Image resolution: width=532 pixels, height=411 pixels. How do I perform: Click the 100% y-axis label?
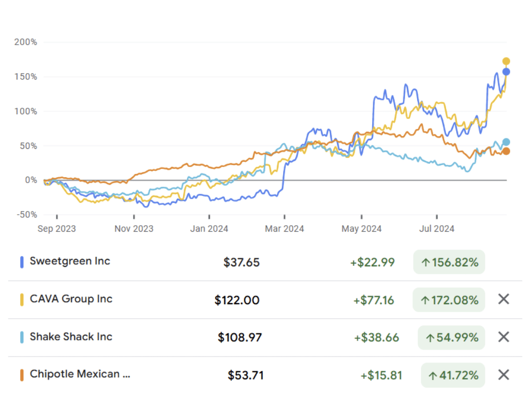point(26,111)
